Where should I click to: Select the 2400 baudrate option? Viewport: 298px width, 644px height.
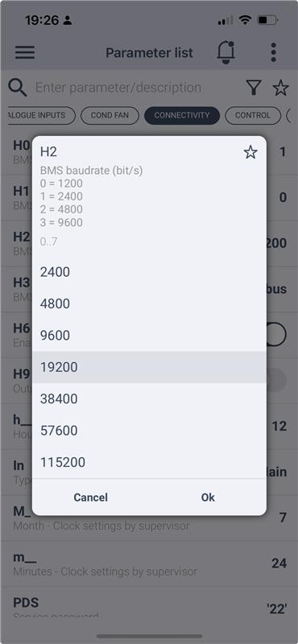click(149, 272)
